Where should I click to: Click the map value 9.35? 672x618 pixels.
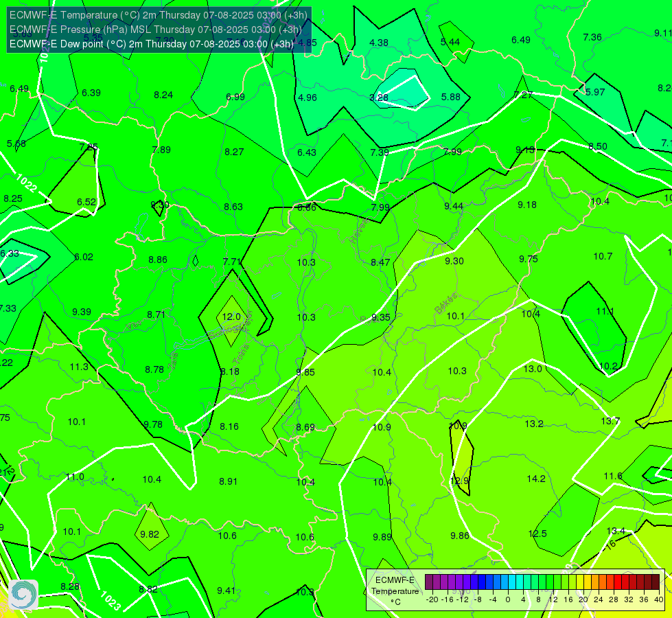381,317
